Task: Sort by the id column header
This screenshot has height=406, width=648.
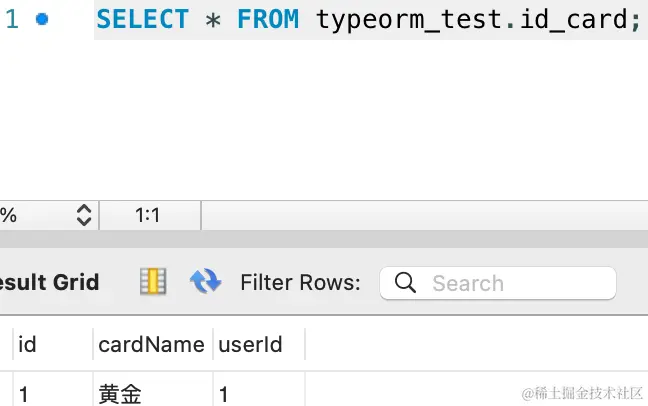Action: 28,345
